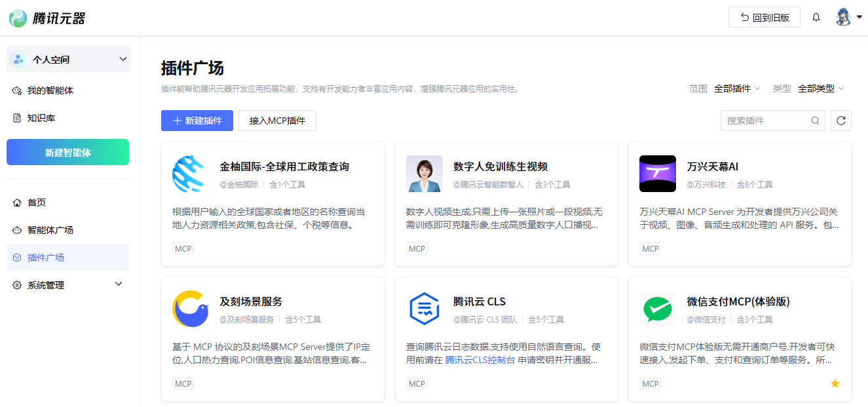Toggle favorite star on 微信支付MCP card
Screen dimensions: 868x407
835,383
